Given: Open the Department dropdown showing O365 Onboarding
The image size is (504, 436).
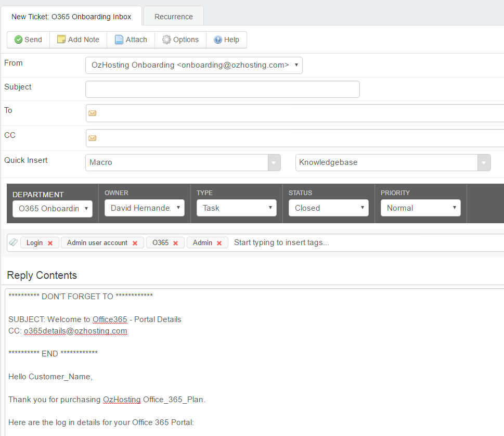Looking at the screenshot, I should point(53,209).
